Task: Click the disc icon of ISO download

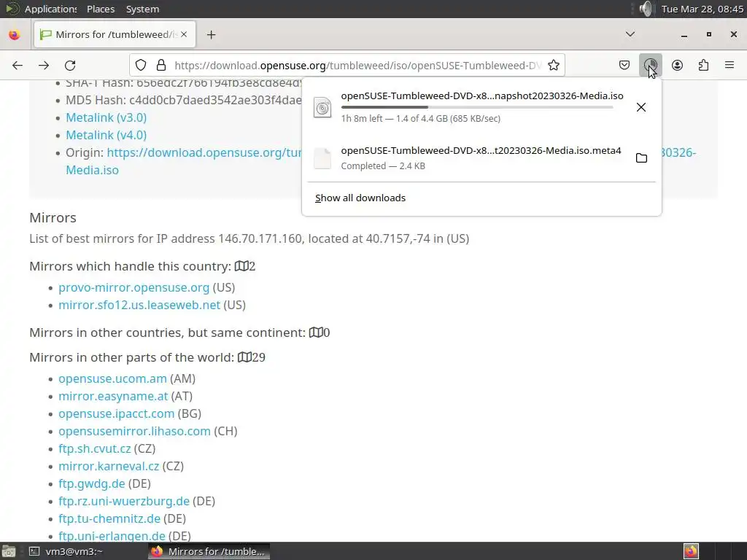Action: 322,107
